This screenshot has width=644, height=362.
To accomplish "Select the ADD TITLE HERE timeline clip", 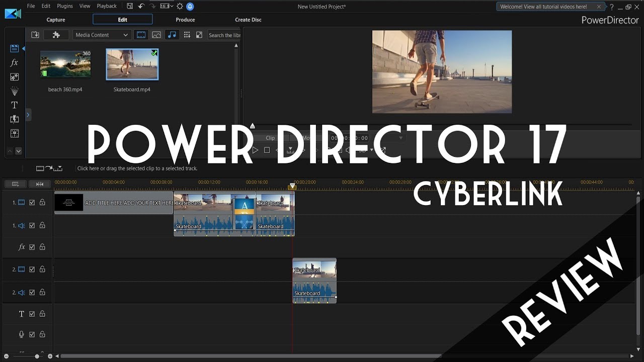I will pos(114,203).
